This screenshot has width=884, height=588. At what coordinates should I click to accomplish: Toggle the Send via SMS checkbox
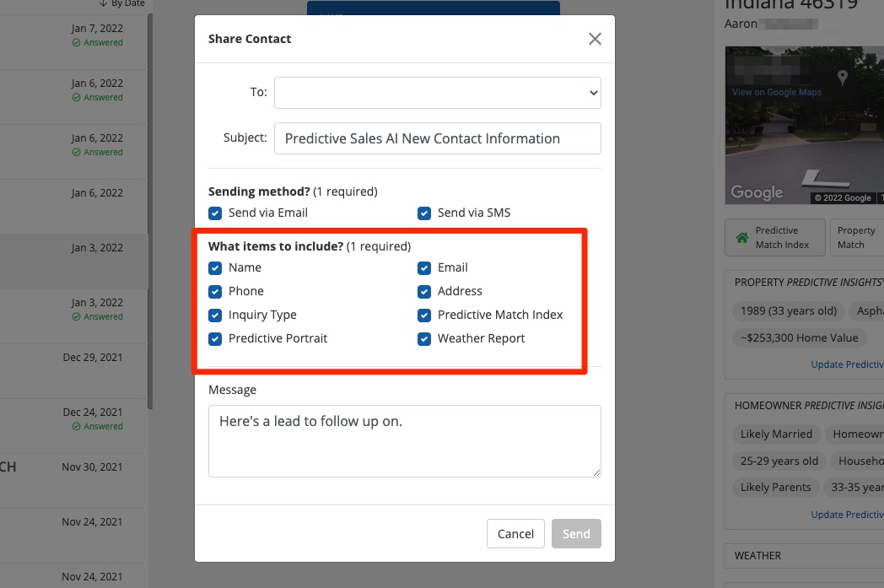click(x=425, y=213)
